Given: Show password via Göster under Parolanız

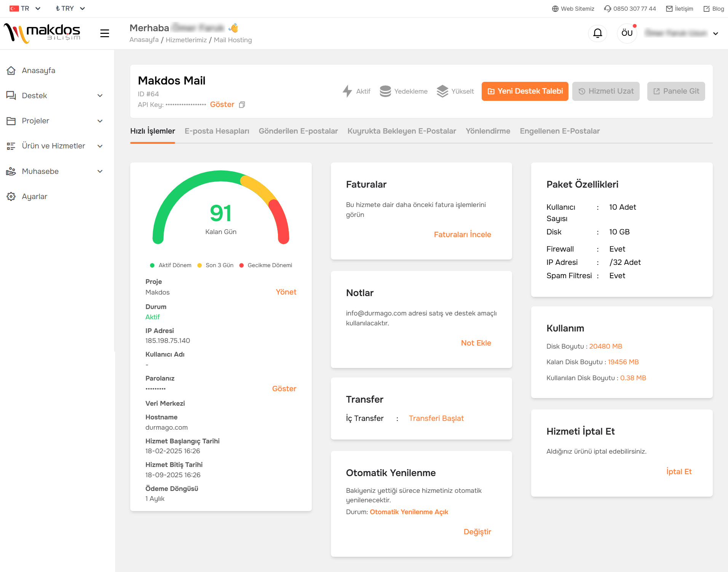Looking at the screenshot, I should click(284, 389).
